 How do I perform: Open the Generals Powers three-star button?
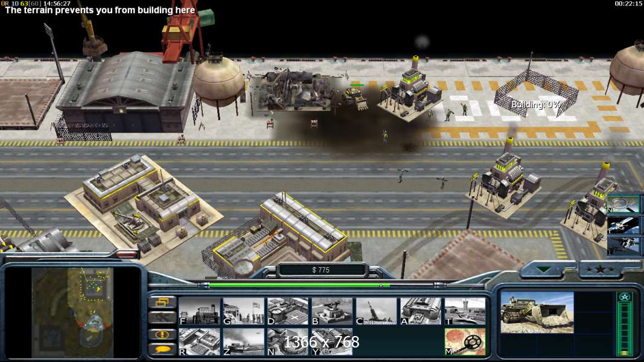click(x=601, y=270)
